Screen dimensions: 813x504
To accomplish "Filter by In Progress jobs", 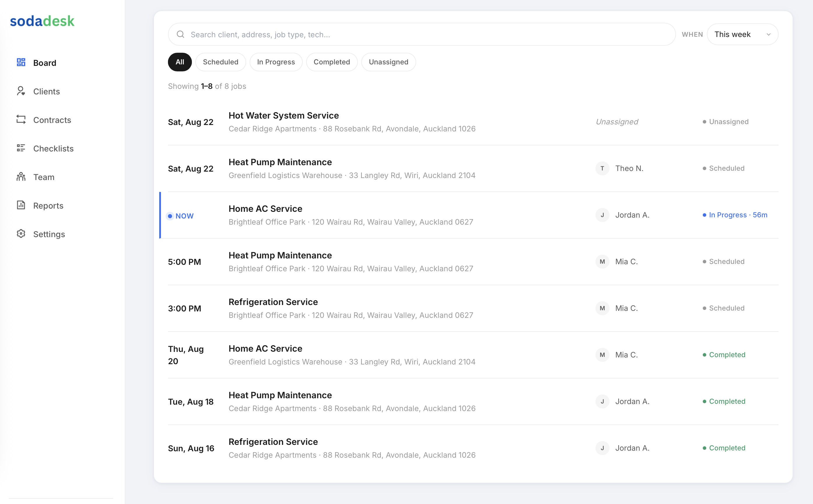I will (x=276, y=62).
